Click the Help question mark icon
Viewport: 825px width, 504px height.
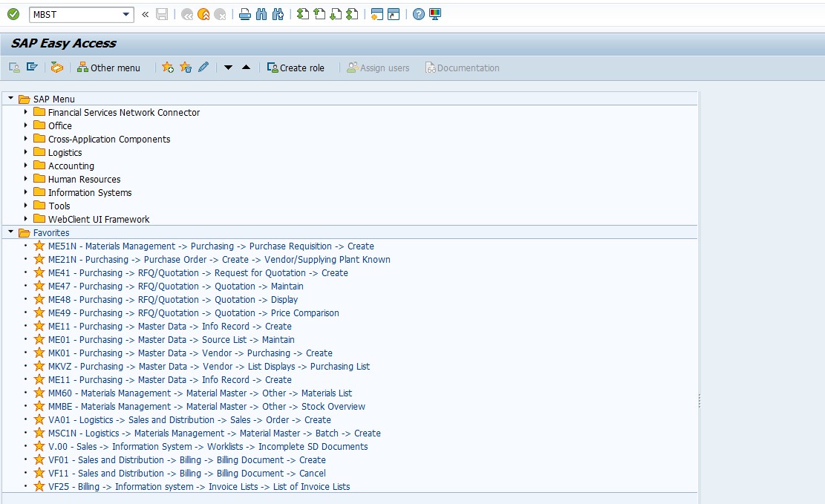[418, 14]
